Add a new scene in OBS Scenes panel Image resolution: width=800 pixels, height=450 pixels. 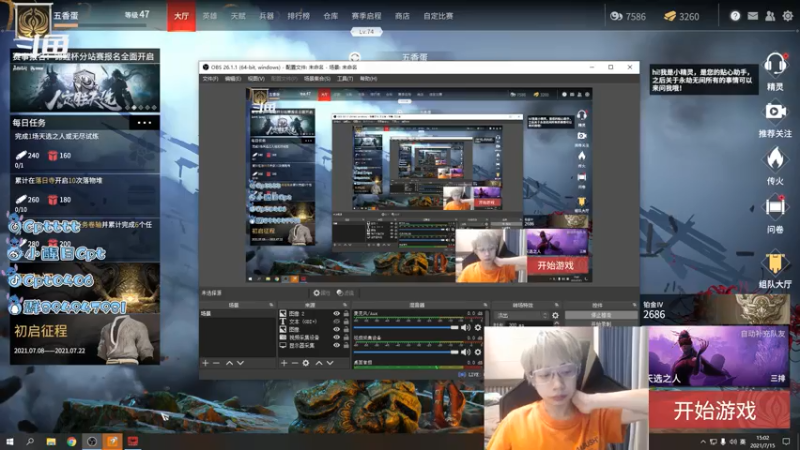[x=205, y=363]
